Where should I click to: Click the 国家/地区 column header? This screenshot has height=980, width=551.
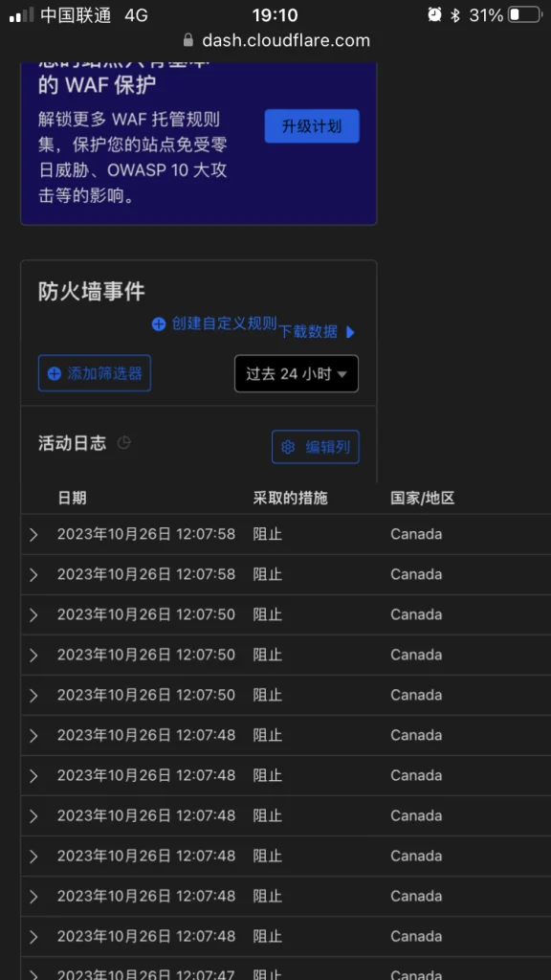(x=422, y=498)
